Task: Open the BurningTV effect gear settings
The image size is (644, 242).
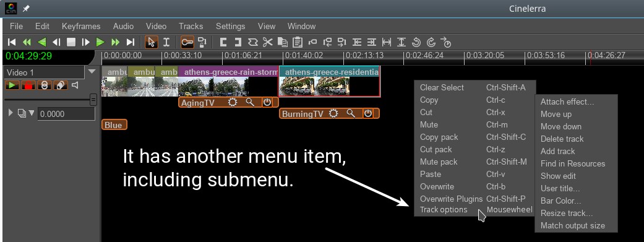Action: point(333,113)
